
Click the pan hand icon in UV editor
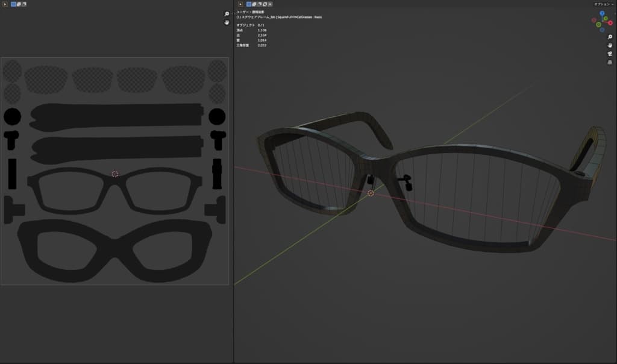(227, 22)
